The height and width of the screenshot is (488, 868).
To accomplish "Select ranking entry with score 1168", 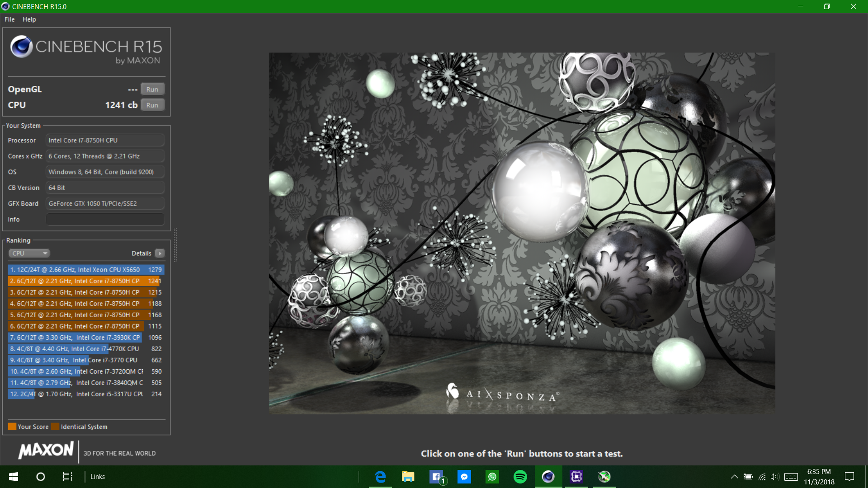I will 86,314.
